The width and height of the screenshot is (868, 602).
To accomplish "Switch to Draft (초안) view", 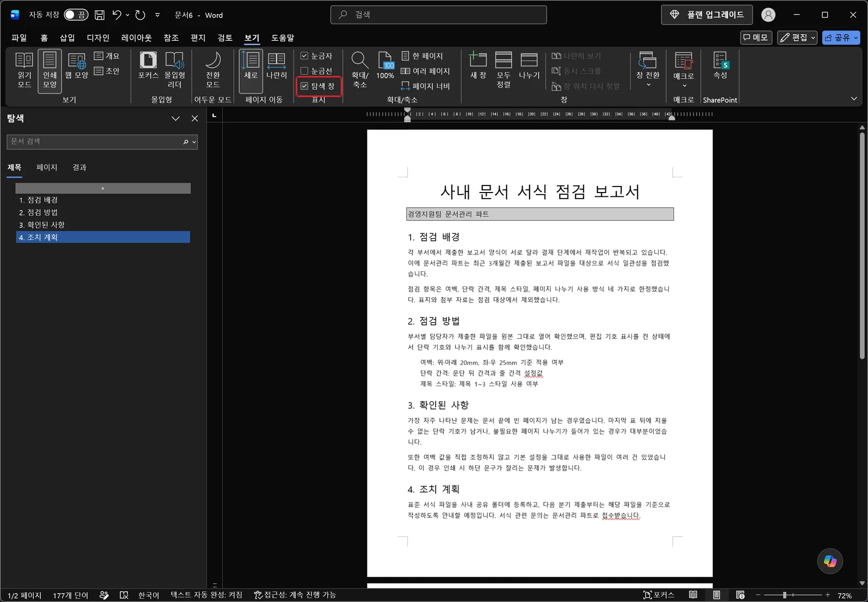I will (x=107, y=71).
